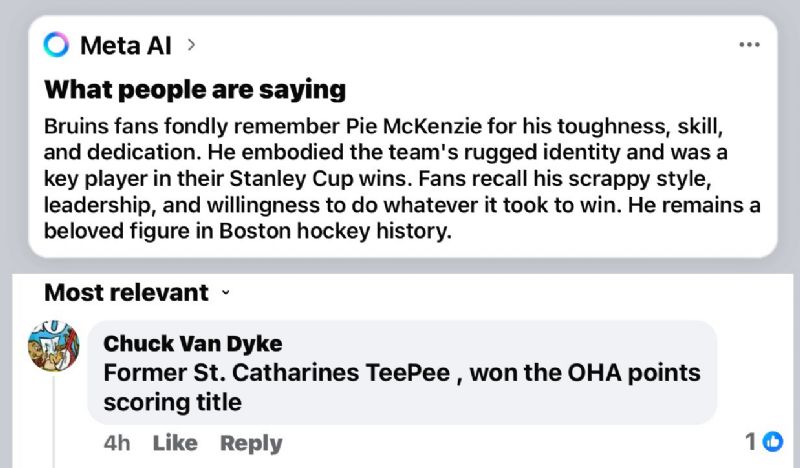Click the blue thumbs-up reaction icon
Image resolution: width=800 pixels, height=468 pixels.
click(x=773, y=441)
